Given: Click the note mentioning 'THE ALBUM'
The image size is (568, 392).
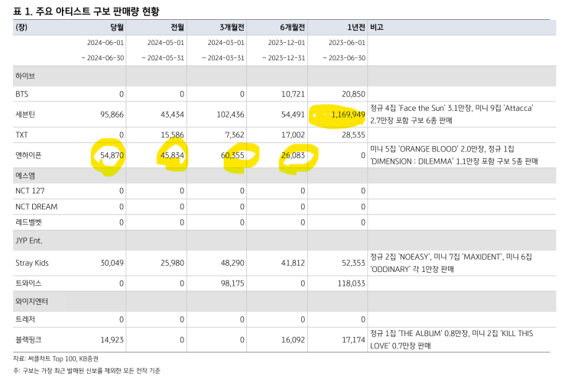Looking at the screenshot, I should tap(451, 339).
